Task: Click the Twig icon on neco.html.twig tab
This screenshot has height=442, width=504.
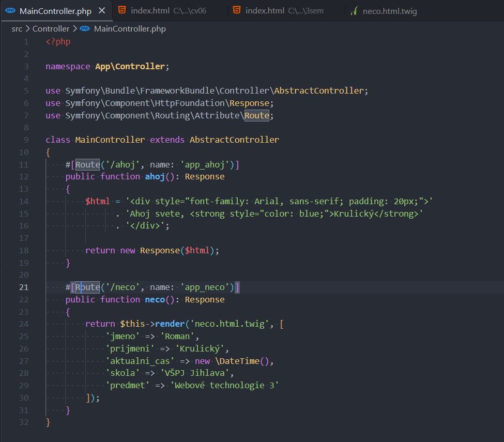Action: [x=354, y=11]
